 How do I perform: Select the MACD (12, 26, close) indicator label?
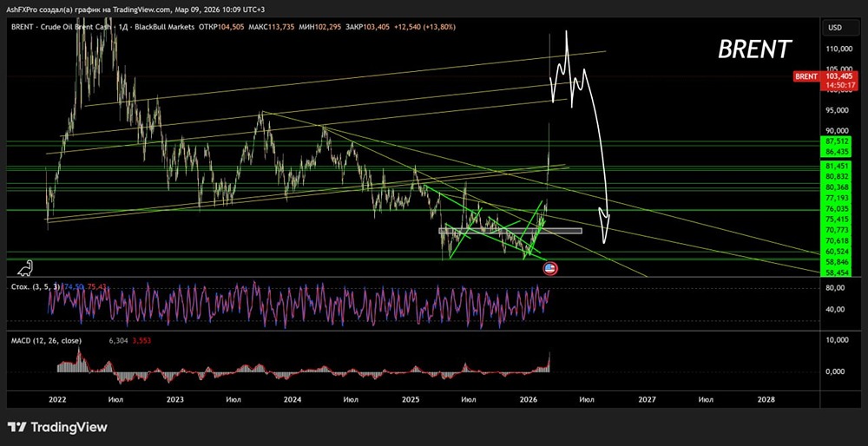47,340
